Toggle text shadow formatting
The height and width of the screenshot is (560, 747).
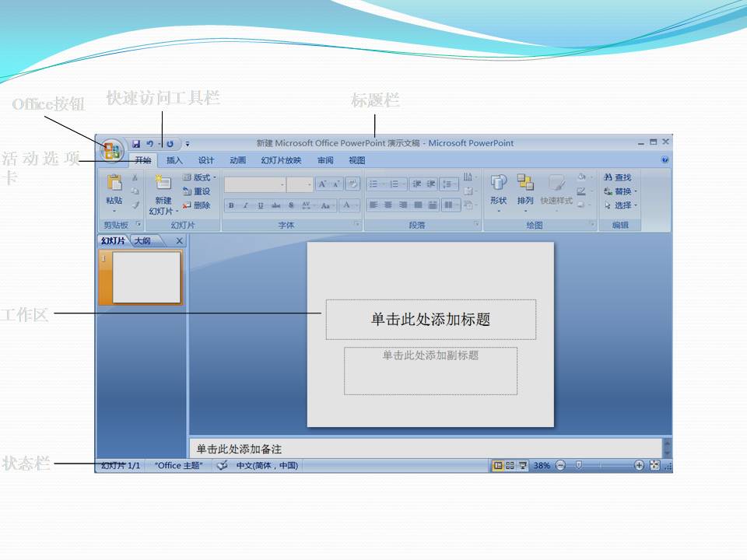point(291,205)
